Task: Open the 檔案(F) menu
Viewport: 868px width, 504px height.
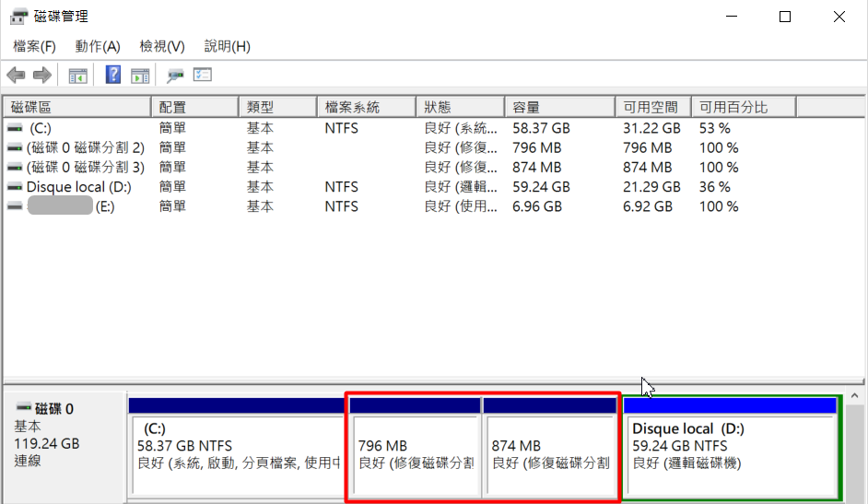Action: [x=34, y=46]
